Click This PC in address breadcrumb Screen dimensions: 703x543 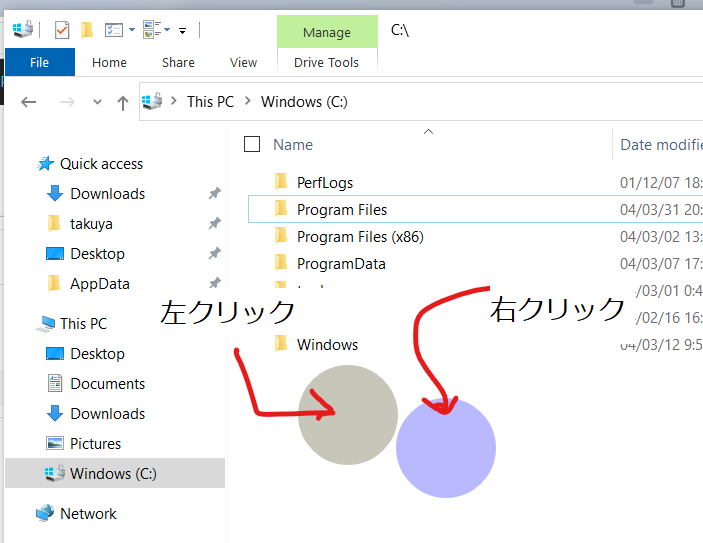(x=210, y=102)
